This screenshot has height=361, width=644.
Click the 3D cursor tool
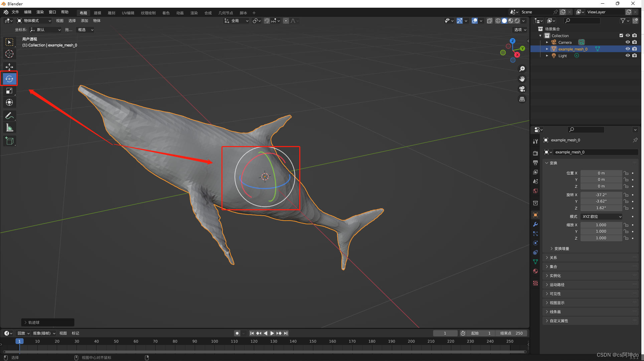[9, 54]
